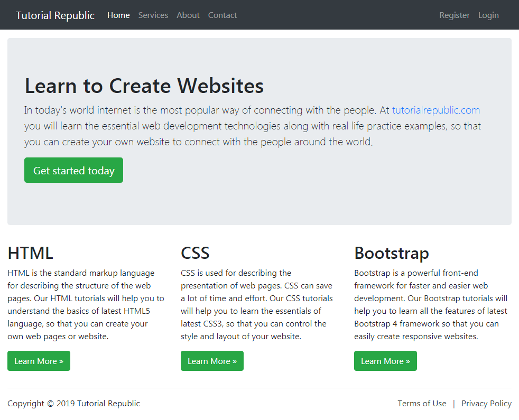Open the Home navigation item
Viewport: 519px width, 420px height.
point(118,15)
